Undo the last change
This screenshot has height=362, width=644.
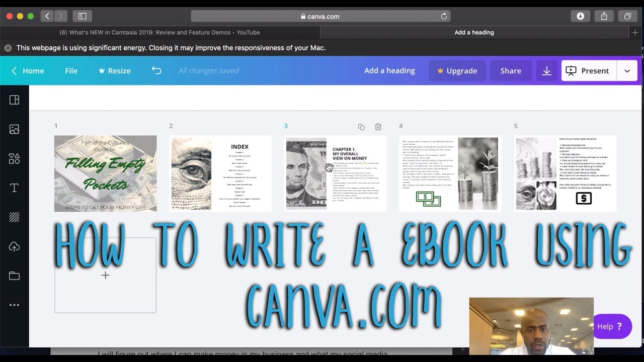pos(156,70)
